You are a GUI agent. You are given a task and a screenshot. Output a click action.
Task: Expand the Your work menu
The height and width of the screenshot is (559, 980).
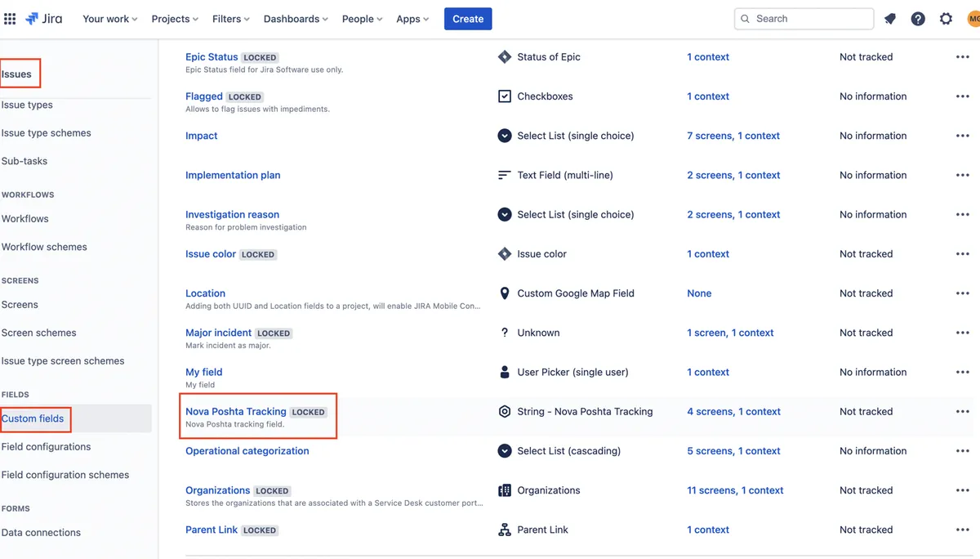click(110, 19)
